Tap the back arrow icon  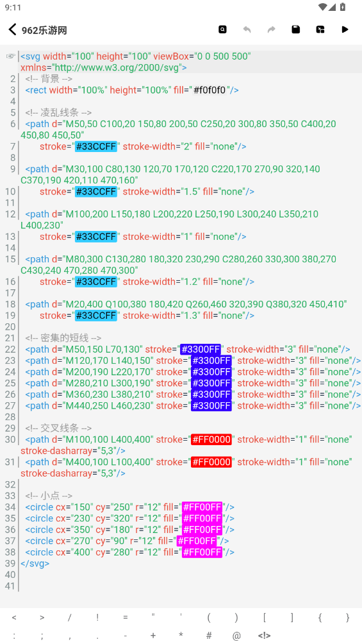pos(12,30)
